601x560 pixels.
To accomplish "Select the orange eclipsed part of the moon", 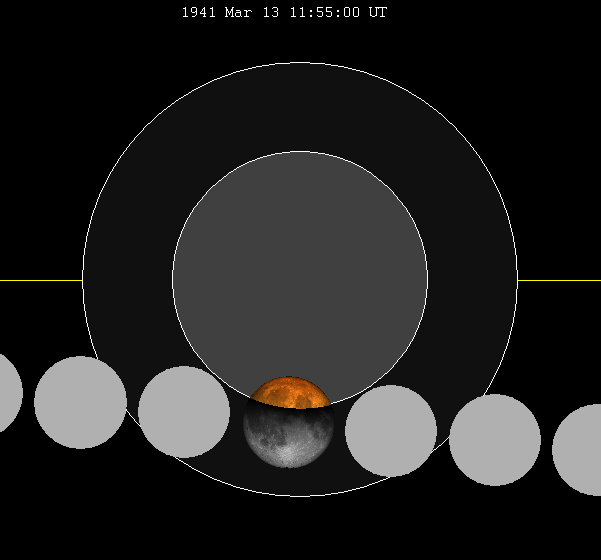I will pos(289,393).
